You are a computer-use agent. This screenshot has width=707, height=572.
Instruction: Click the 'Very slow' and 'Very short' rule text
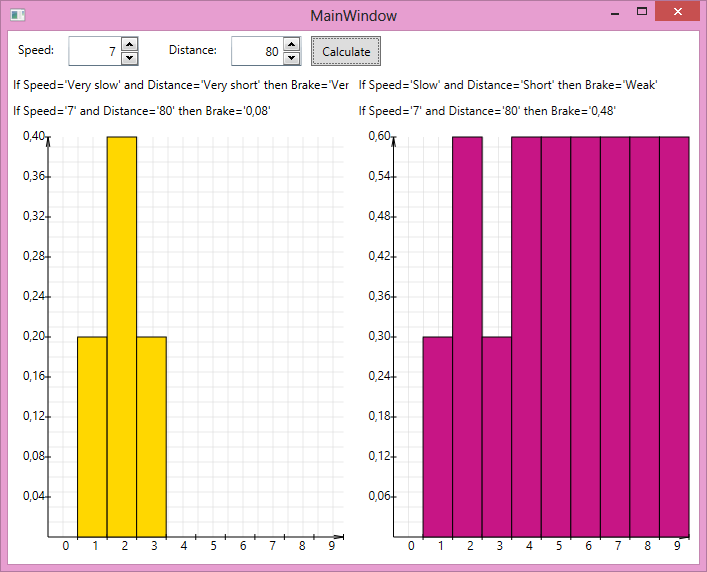pyautogui.click(x=181, y=86)
